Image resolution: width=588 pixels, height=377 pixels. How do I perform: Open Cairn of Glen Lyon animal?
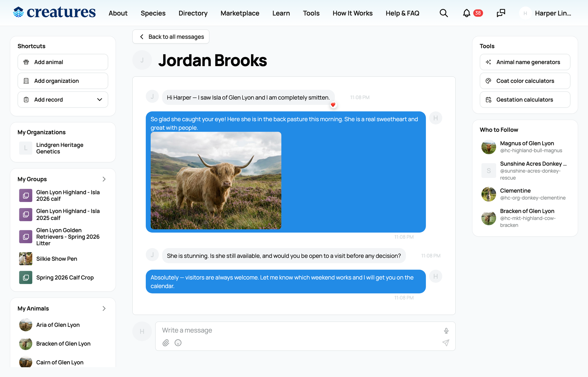[x=60, y=362]
